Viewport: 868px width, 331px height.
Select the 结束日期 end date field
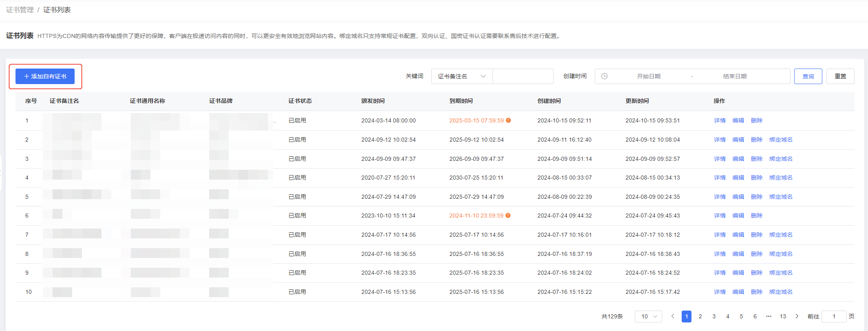pos(735,76)
